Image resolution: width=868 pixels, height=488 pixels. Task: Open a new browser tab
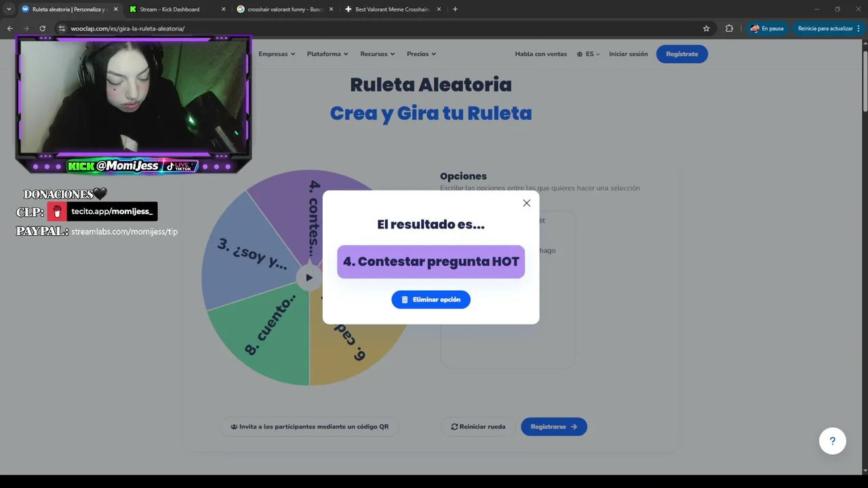tap(455, 9)
